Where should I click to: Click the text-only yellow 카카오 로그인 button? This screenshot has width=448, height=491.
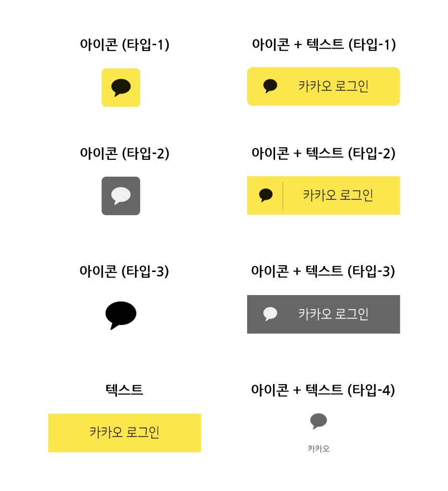coord(124,433)
